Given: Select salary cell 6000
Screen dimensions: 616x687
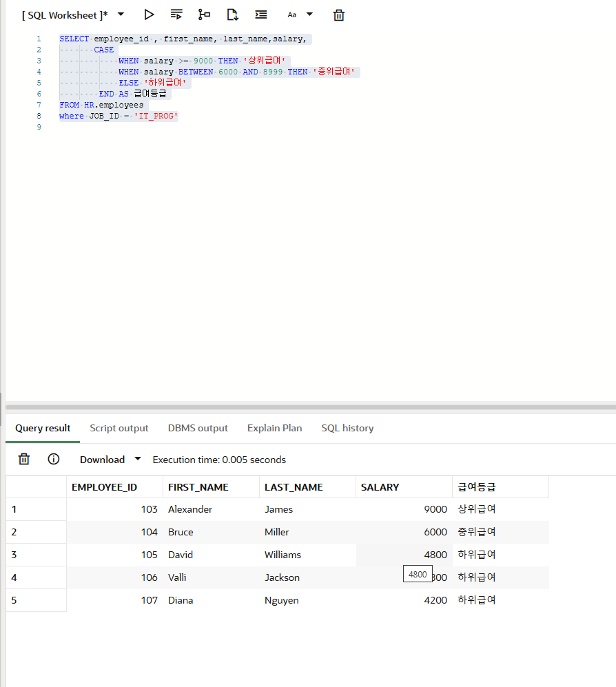Looking at the screenshot, I should pos(404,532).
